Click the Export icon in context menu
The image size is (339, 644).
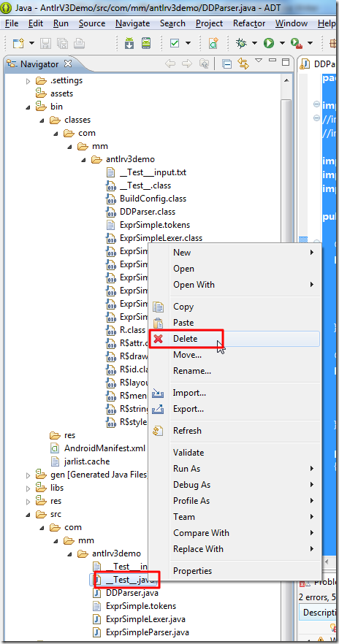(159, 409)
